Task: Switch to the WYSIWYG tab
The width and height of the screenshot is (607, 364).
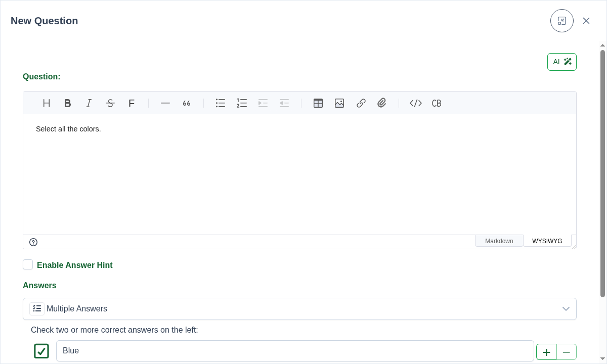Action: [x=547, y=241]
